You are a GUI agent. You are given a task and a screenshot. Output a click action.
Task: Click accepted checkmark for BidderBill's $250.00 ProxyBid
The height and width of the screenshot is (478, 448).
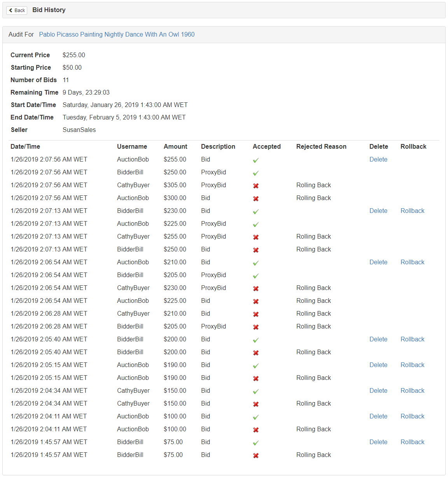(256, 173)
